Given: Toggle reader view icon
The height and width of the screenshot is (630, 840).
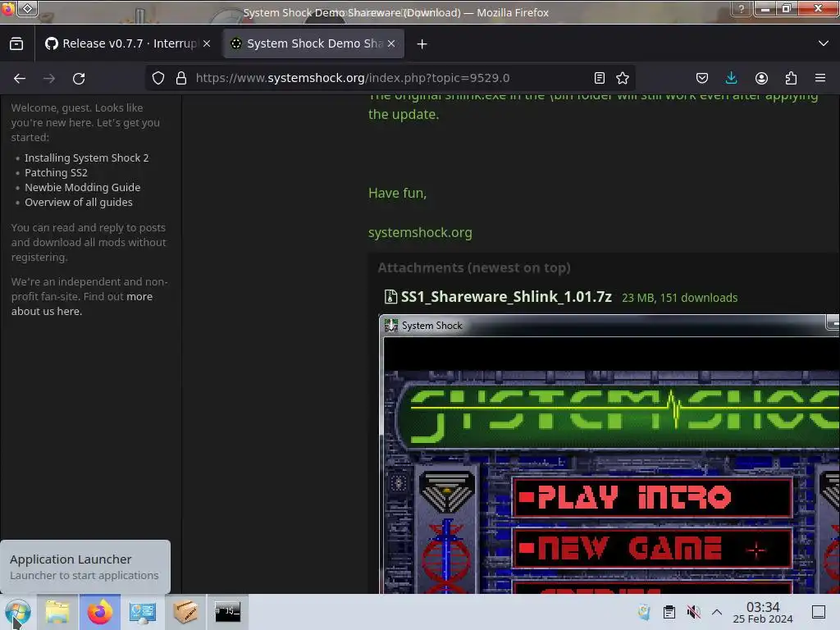Looking at the screenshot, I should tap(600, 78).
